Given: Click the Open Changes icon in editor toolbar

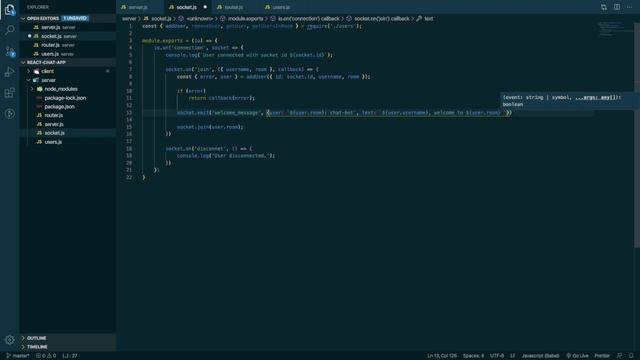Looking at the screenshot, I should (x=604, y=7).
